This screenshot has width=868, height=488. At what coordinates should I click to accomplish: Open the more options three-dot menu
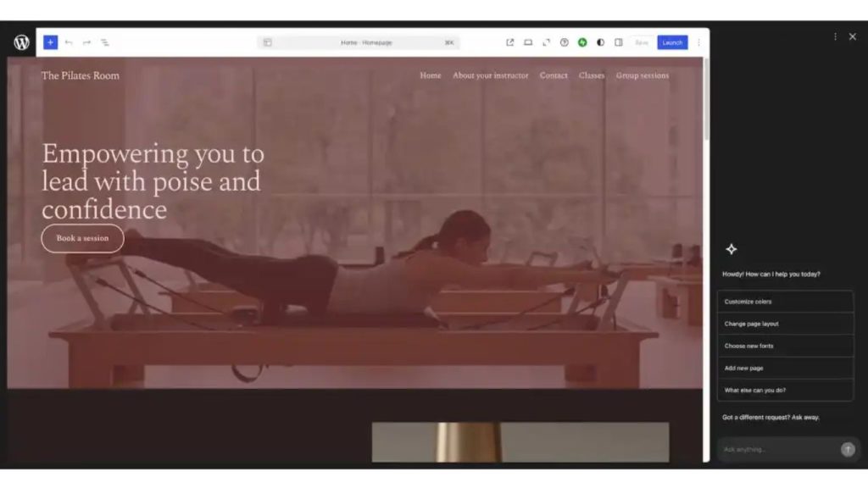698,42
